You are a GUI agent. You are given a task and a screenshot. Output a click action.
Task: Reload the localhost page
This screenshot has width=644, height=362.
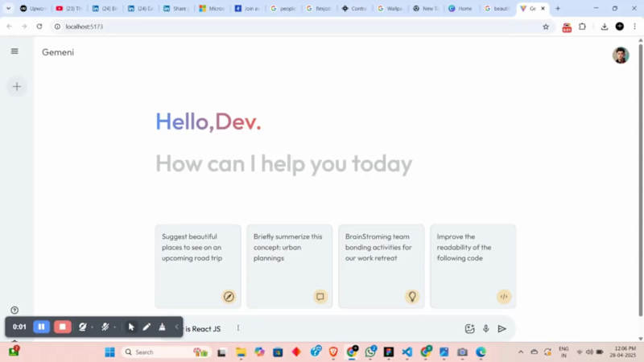[39, 27]
